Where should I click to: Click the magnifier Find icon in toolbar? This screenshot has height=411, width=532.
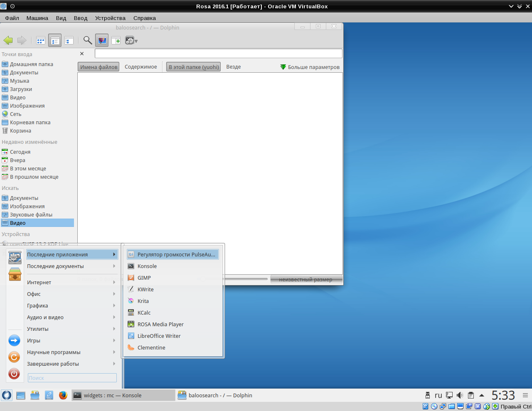[88, 40]
